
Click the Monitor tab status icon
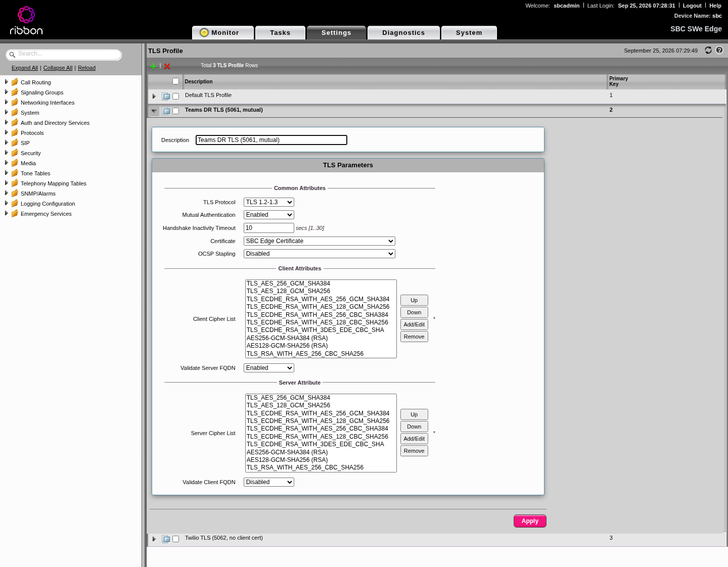(204, 32)
